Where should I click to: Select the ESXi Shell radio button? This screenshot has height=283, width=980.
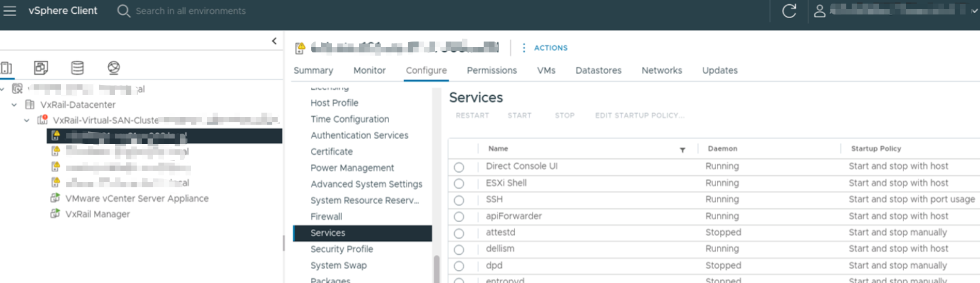coord(459,183)
